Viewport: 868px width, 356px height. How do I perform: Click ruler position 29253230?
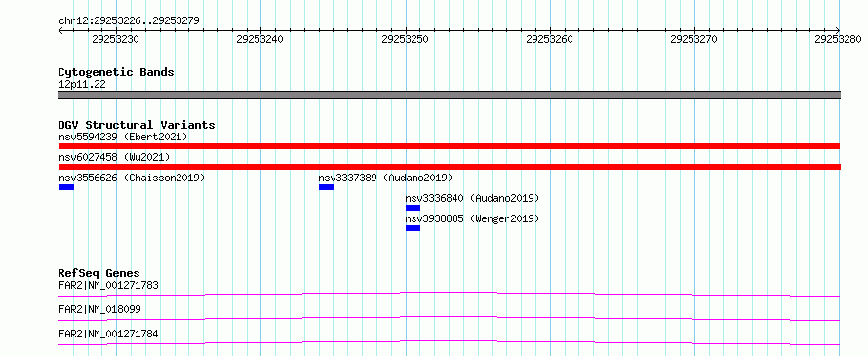[116, 39]
